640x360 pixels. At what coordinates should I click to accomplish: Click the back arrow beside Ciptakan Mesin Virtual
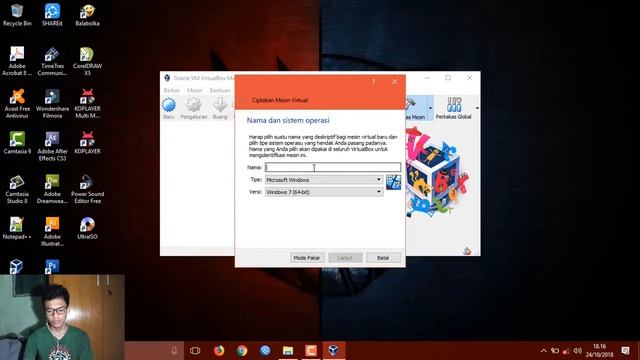[242, 100]
